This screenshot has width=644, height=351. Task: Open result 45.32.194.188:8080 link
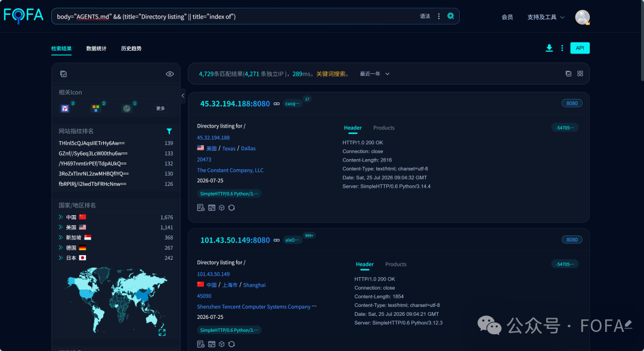click(235, 104)
